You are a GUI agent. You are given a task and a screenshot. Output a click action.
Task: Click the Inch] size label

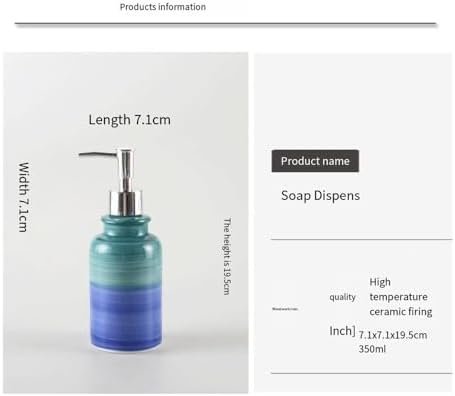[342, 331]
